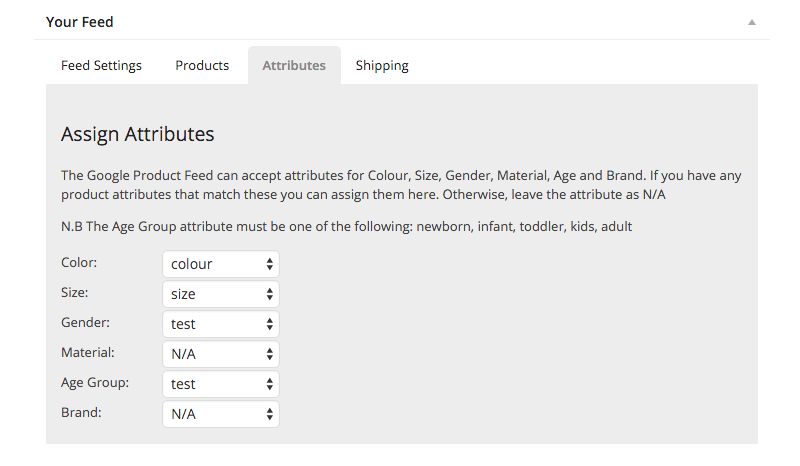Screen dimensions: 800x466
Task: Click the N.B Age Group note text
Action: pos(346,226)
